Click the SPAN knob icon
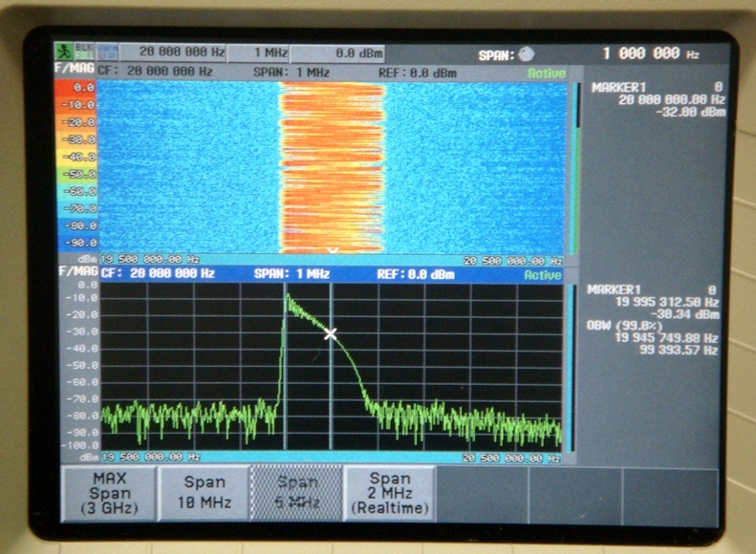Viewport: 756px width, 554px height. coord(526,53)
